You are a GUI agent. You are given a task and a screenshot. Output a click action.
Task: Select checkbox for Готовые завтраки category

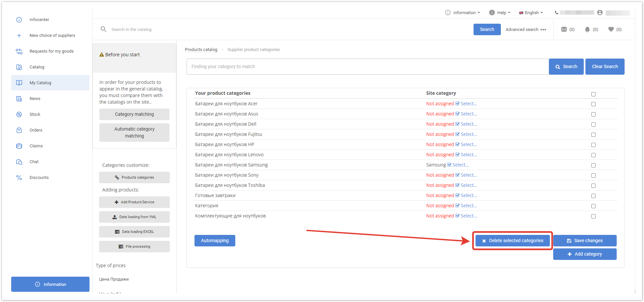coord(593,196)
